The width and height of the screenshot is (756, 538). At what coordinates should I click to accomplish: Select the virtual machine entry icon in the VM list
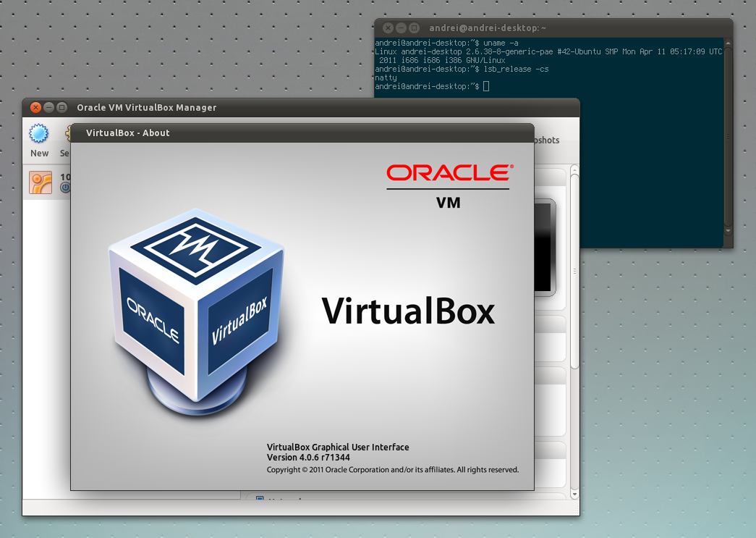[41, 182]
